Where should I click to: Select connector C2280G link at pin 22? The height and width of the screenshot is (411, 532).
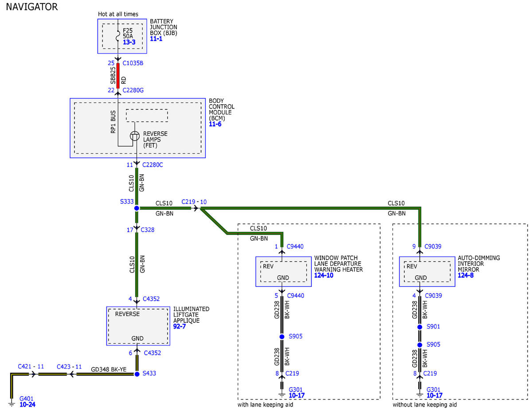(133, 90)
